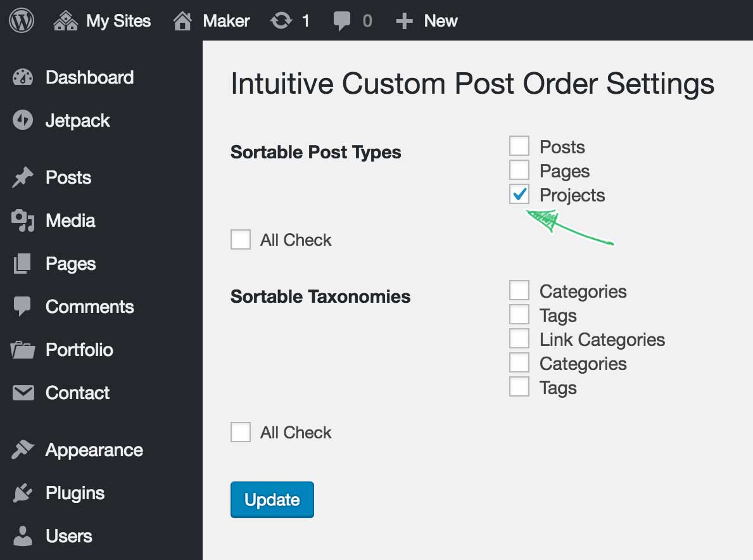Image resolution: width=753 pixels, height=560 pixels.
Task: Tick the first Categories taxonomy checkbox
Action: [x=519, y=290]
